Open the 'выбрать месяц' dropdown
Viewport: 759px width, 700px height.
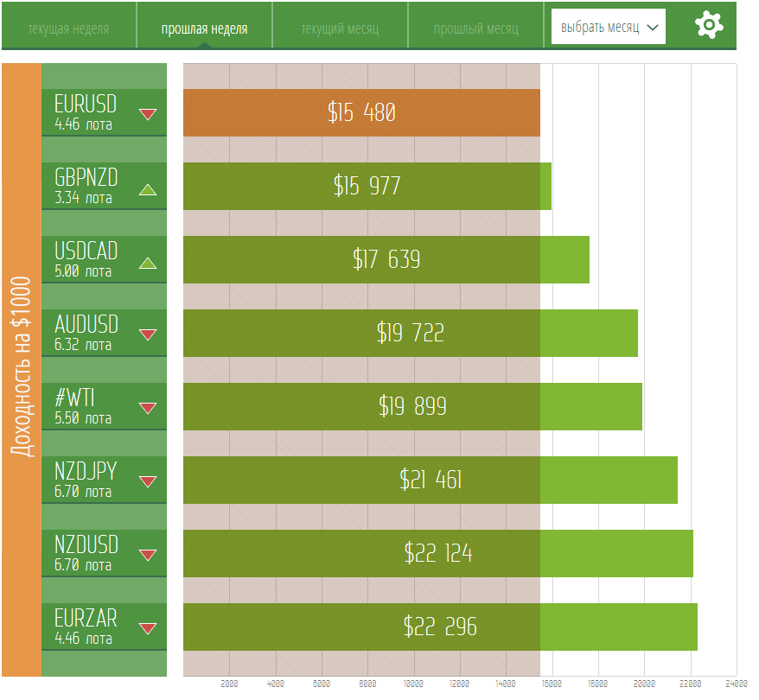pos(609,27)
